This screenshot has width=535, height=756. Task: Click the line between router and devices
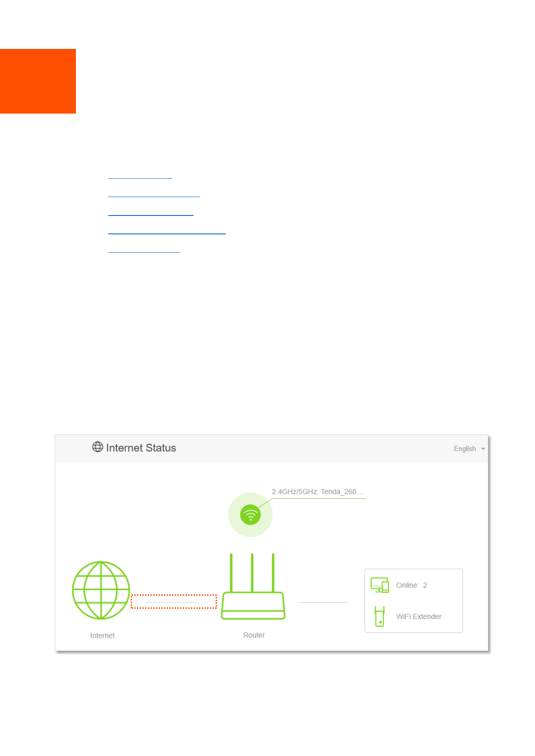(323, 602)
